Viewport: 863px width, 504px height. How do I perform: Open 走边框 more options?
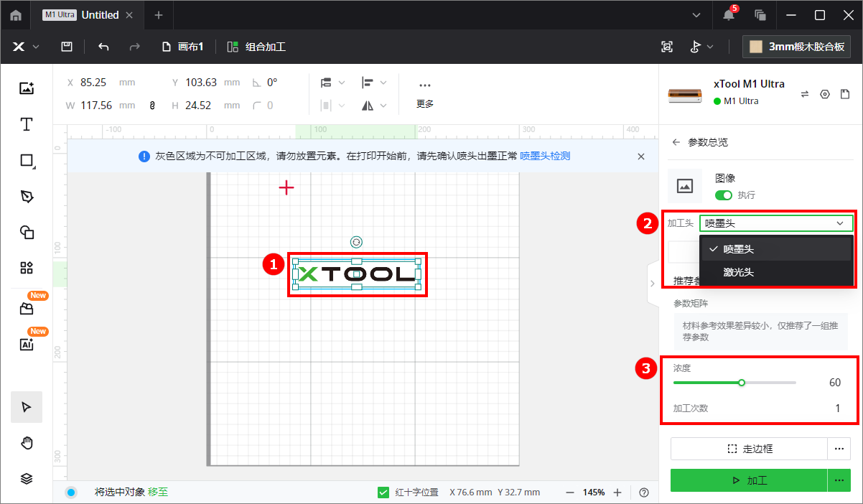tap(839, 449)
